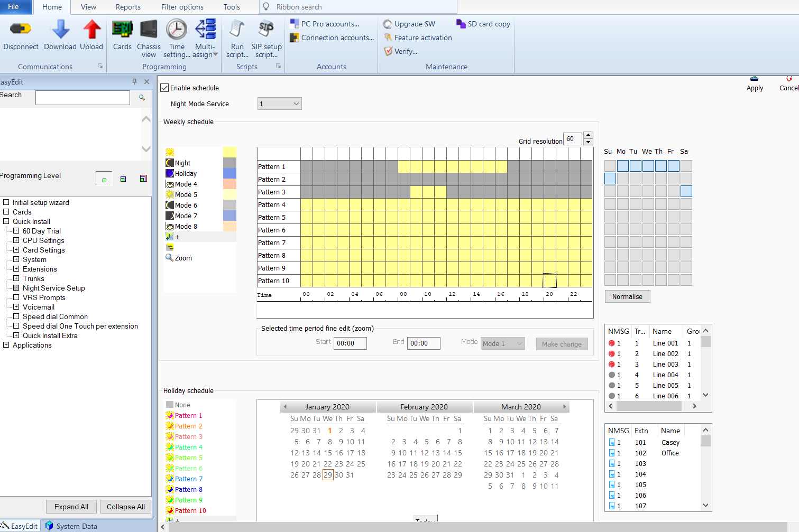Click the Download arrow icon
The height and width of the screenshot is (532, 799).
click(60, 29)
